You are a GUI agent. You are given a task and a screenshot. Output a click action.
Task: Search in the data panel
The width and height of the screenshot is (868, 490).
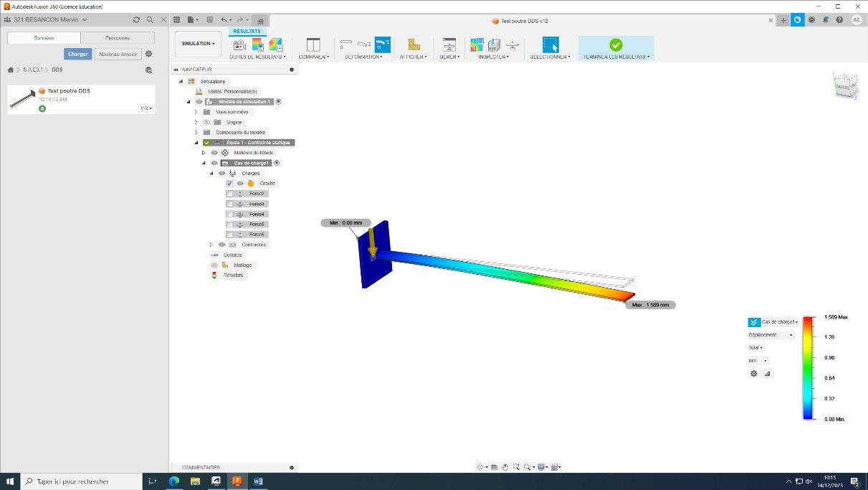[x=150, y=20]
